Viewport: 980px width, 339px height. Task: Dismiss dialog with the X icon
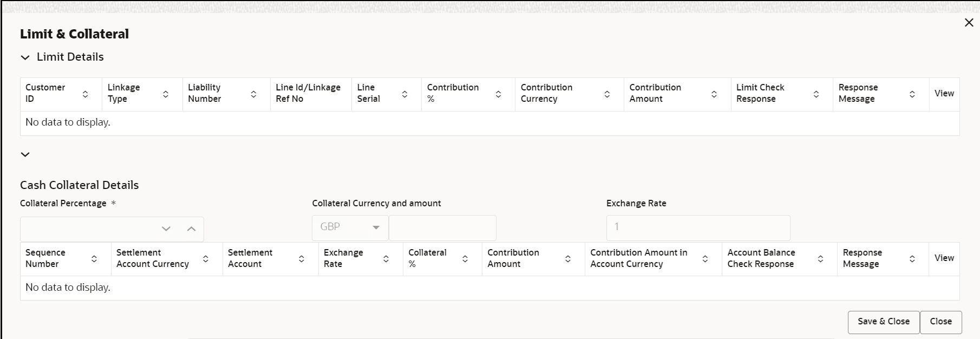[x=969, y=23]
